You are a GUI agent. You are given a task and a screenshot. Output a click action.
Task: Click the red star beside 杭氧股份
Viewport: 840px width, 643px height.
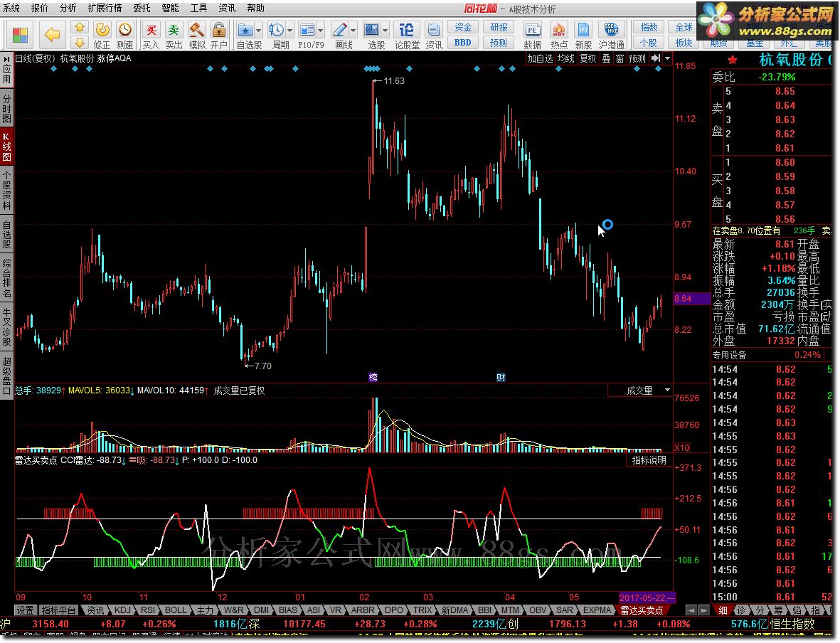pos(733,60)
